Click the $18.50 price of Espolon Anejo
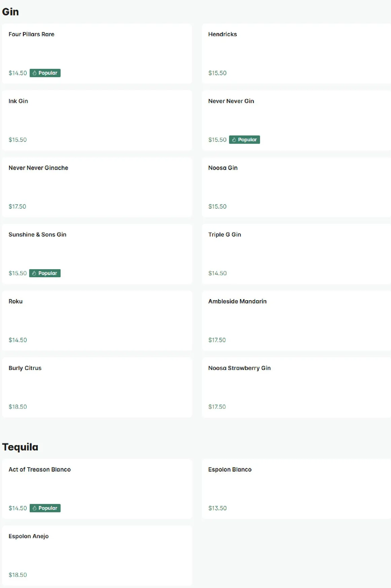The width and height of the screenshot is (391, 588). click(x=18, y=575)
